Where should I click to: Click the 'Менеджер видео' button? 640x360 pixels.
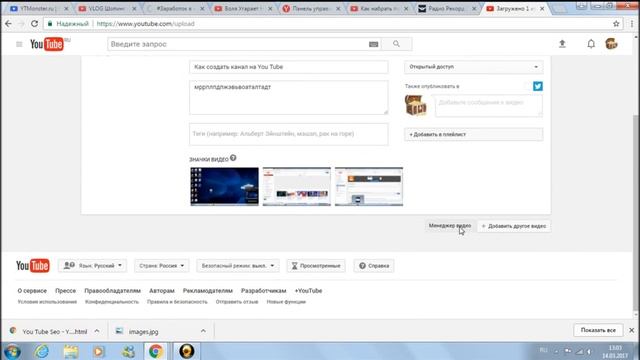[x=450, y=226]
